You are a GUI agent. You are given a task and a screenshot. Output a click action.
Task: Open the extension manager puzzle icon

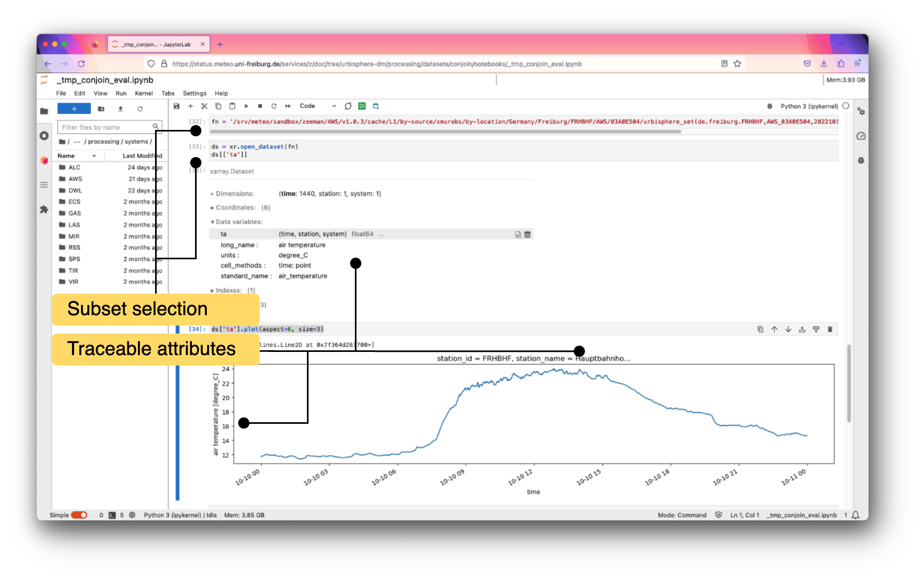pyautogui.click(x=44, y=210)
